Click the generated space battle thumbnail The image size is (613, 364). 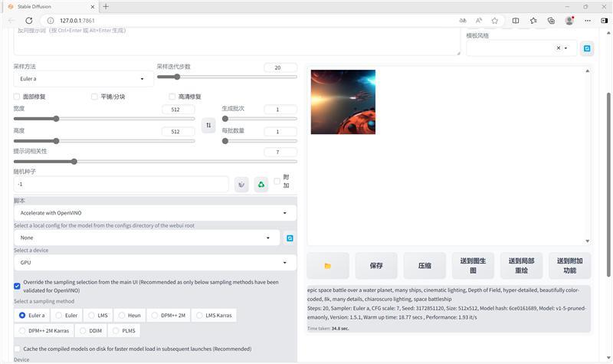point(343,102)
